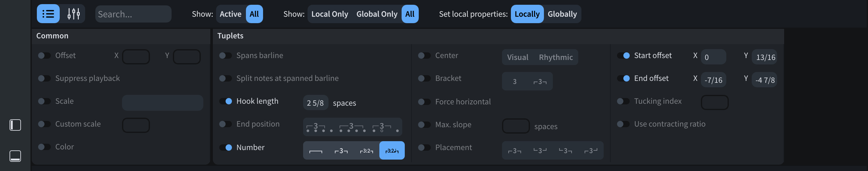This screenshot has height=171, width=868.
Task: Enable the Color property toggle
Action: click(x=44, y=147)
